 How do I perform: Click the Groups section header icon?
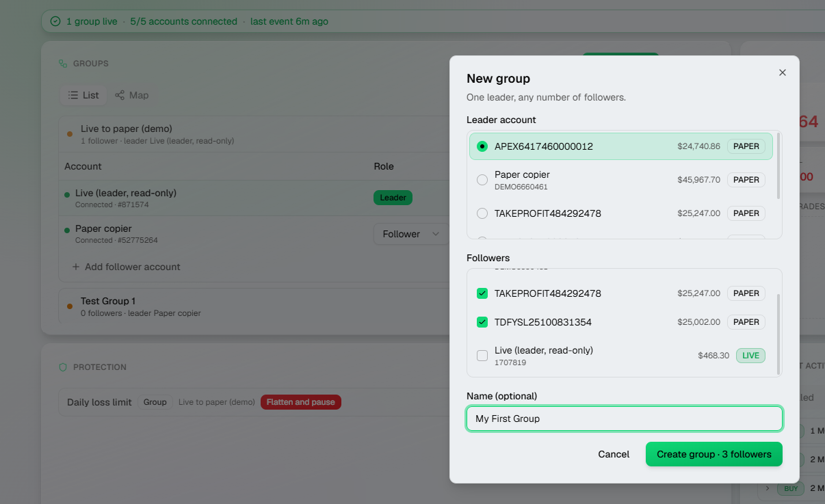coord(63,64)
